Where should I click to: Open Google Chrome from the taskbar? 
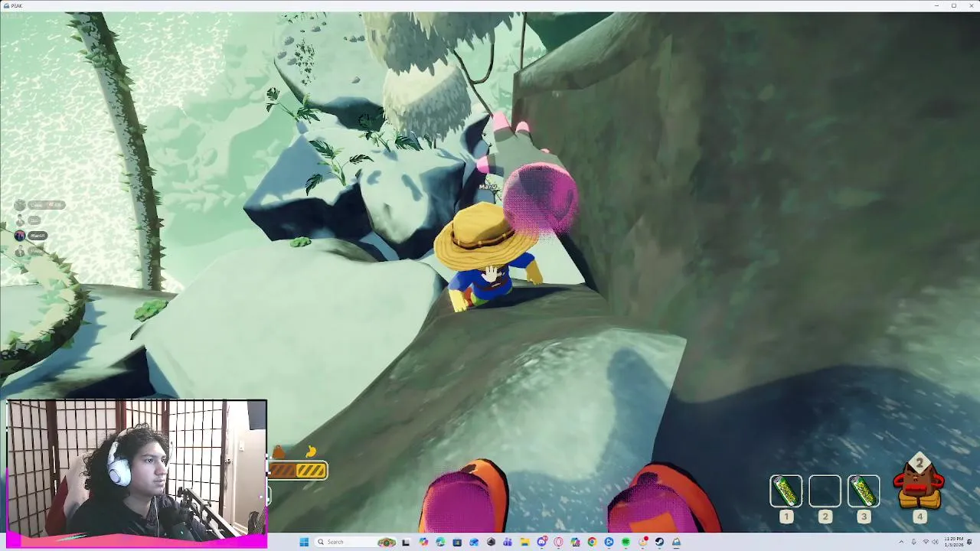pos(592,542)
